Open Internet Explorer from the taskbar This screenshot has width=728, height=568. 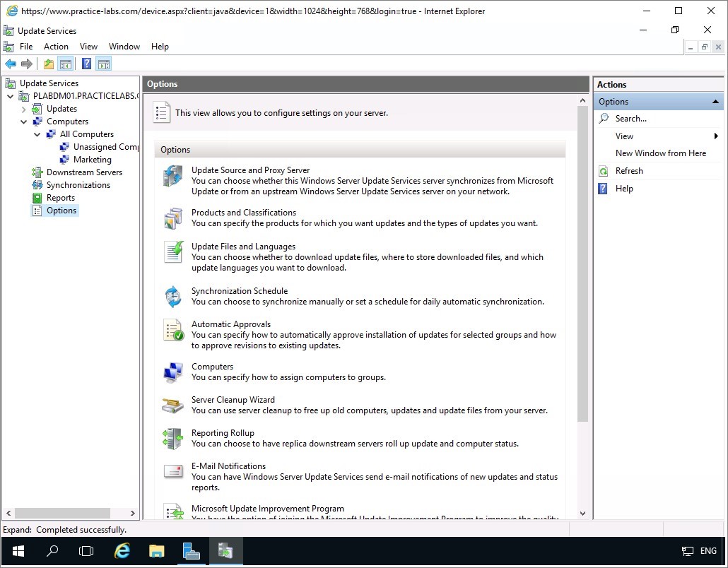[122, 551]
